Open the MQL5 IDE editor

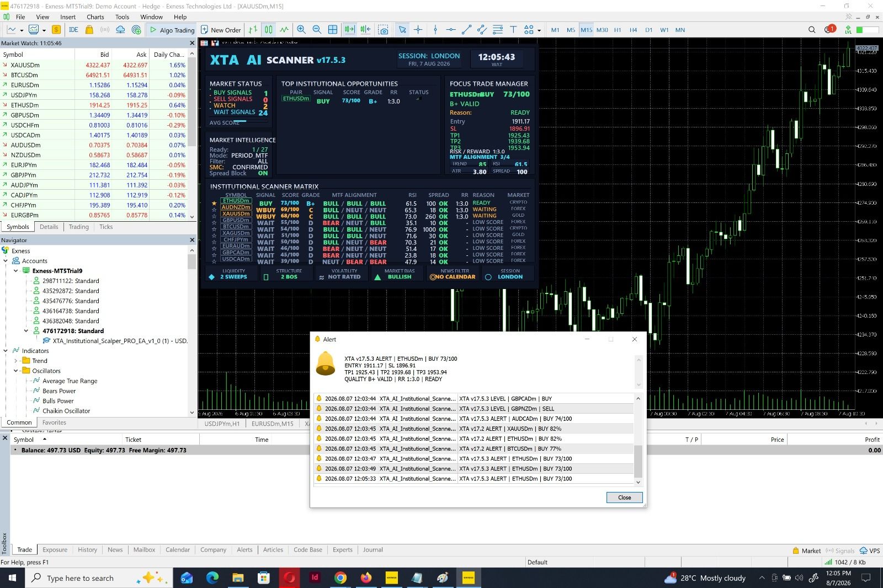coord(73,30)
